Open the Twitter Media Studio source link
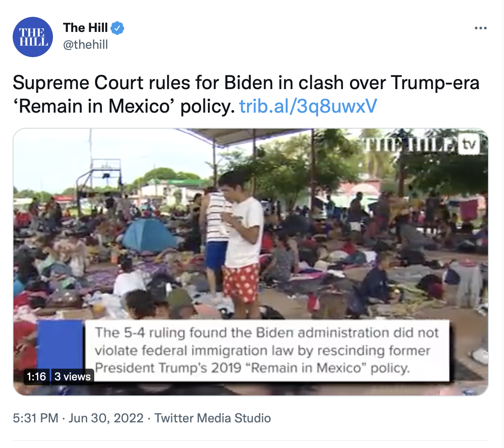Image resolution: width=504 pixels, height=448 pixels. click(x=212, y=418)
